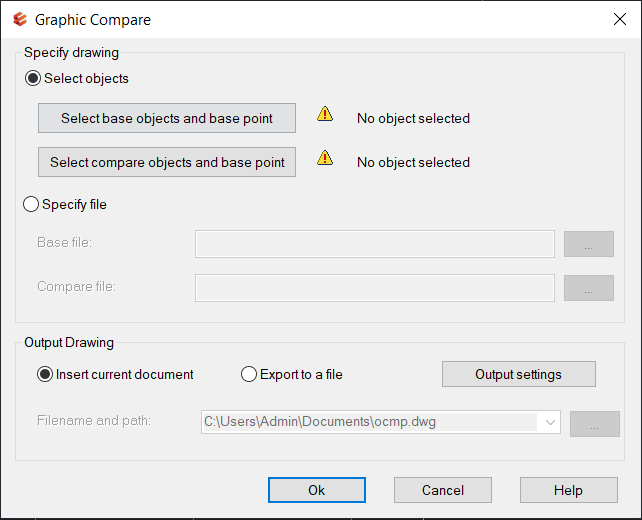The height and width of the screenshot is (520, 642).
Task: Enable the Specify file radio option
Action: point(31,204)
